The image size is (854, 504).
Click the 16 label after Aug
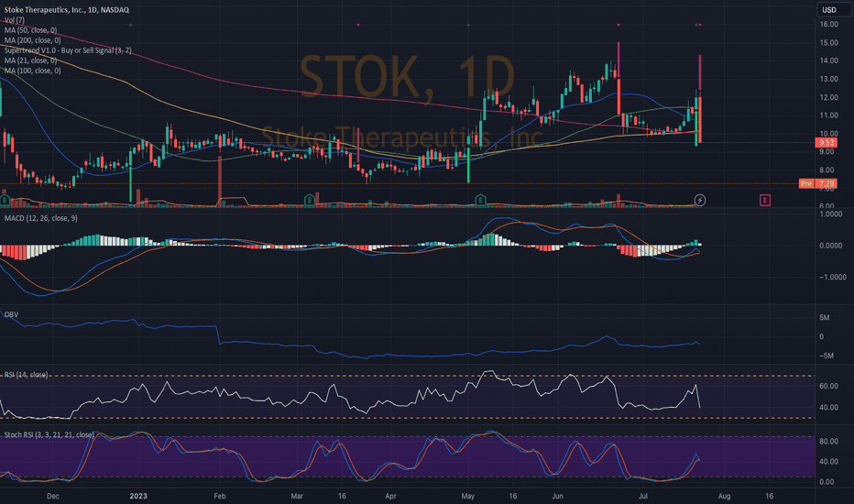[769, 497]
